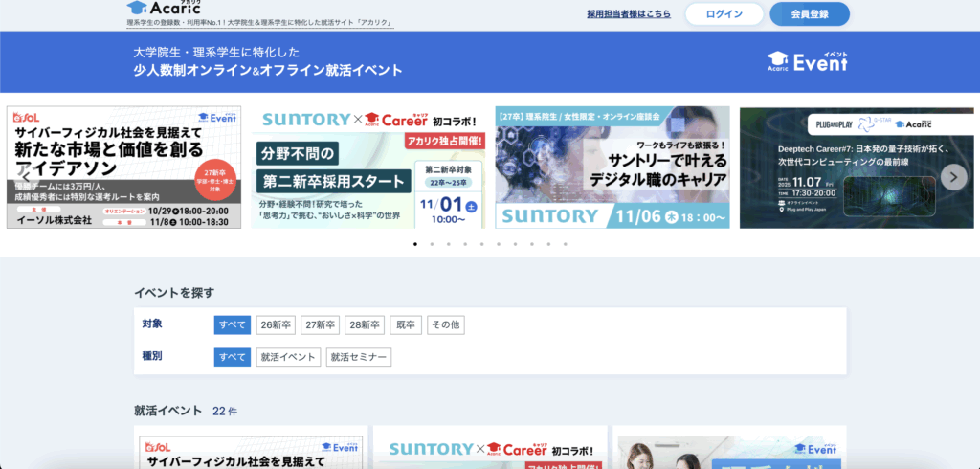Open the third event card in the list

pos(729,448)
